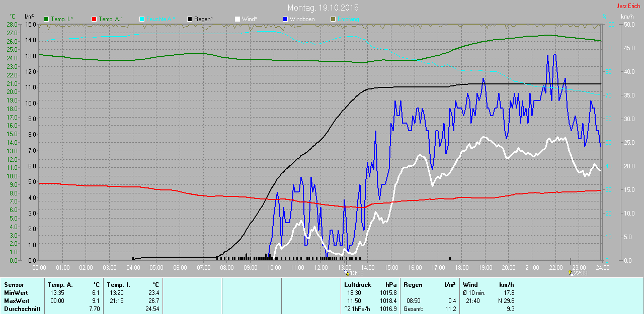Click the white Wind legend swatch
Image resolution: width=644 pixels, height=314 pixels.
(x=237, y=19)
